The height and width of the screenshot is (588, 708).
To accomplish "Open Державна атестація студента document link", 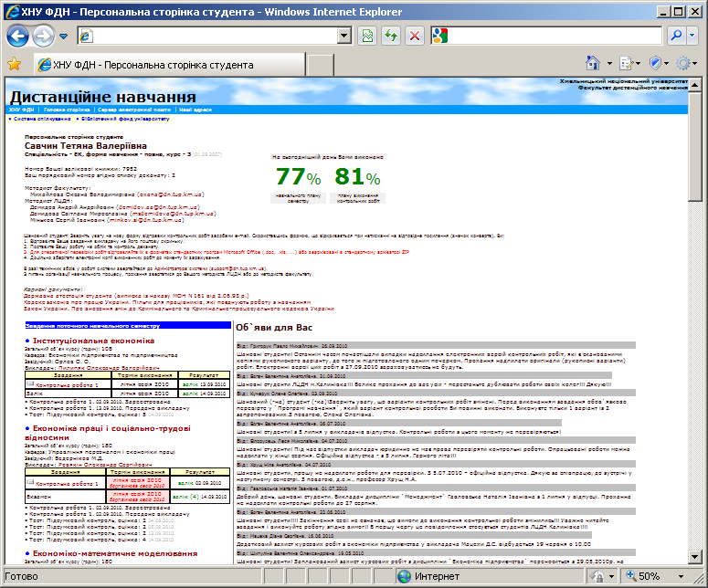I will (x=136, y=296).
